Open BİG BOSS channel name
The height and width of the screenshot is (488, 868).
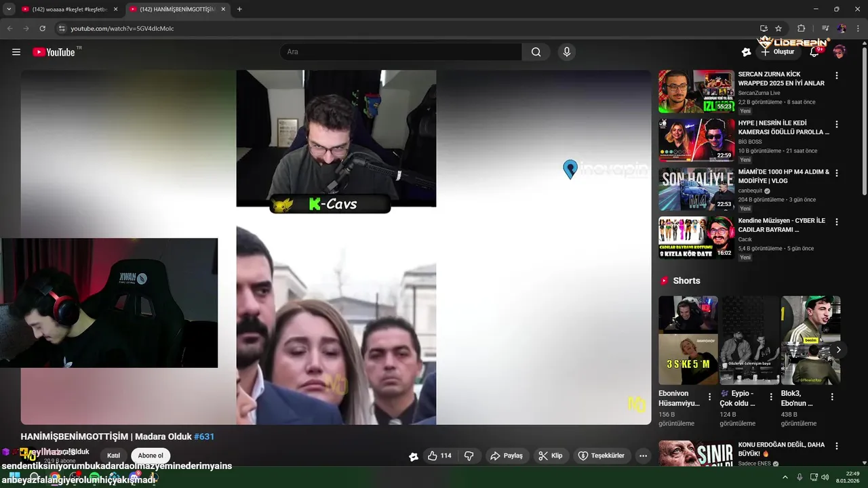751,142
